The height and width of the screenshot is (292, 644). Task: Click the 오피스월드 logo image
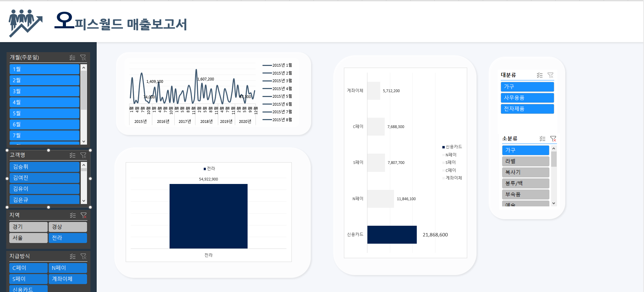click(x=26, y=23)
